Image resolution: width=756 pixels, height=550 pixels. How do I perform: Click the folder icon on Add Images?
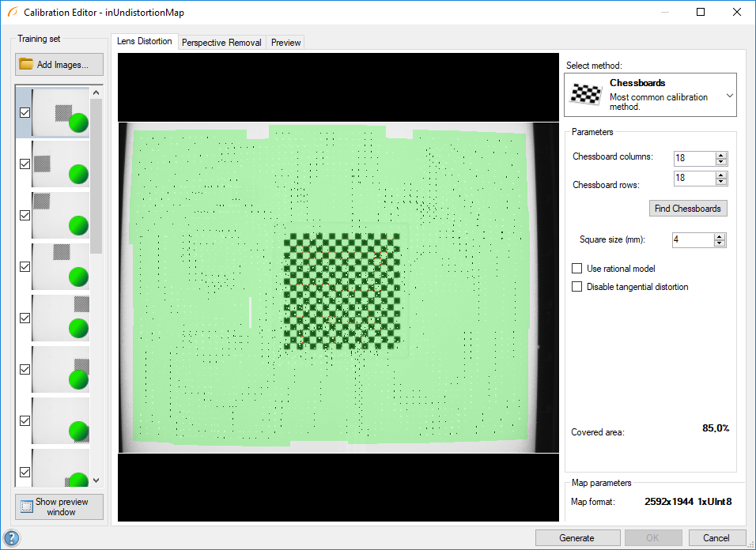pos(26,64)
